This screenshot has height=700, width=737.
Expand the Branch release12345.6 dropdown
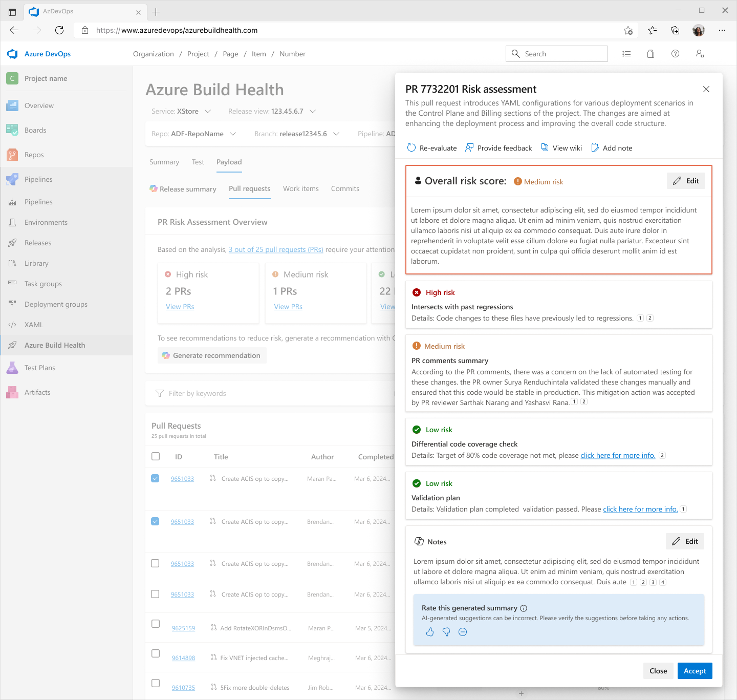297,134
